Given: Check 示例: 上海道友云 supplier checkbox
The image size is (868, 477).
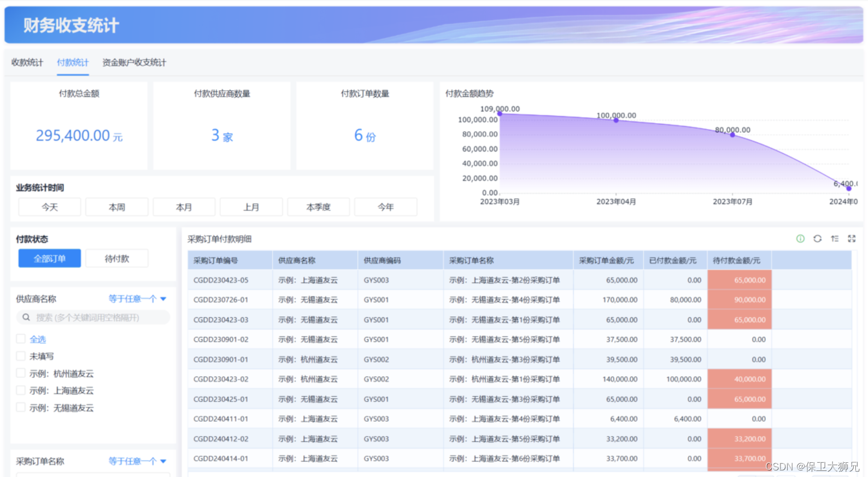Looking at the screenshot, I should point(21,391).
